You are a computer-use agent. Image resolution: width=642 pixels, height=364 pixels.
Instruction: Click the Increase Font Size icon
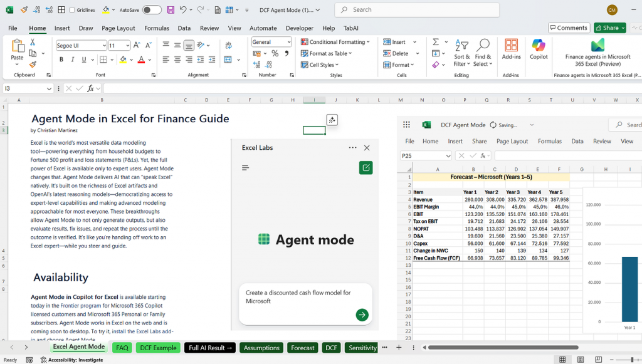point(137,45)
